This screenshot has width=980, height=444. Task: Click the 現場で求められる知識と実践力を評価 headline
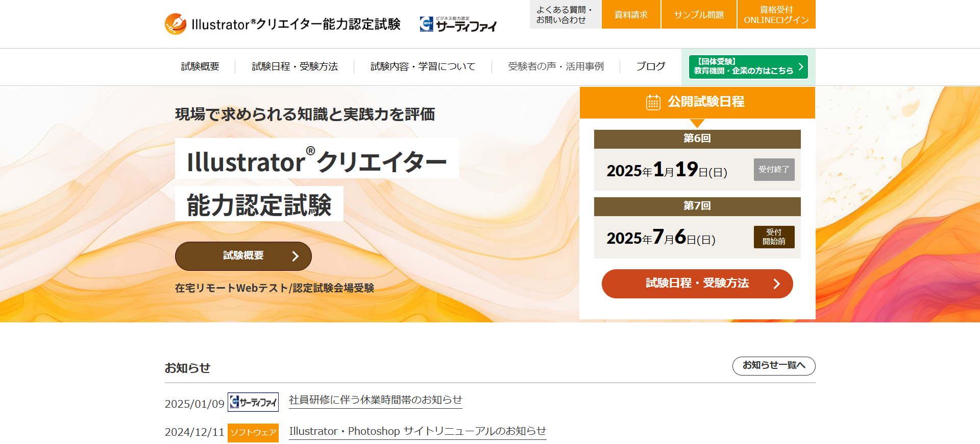point(305,114)
